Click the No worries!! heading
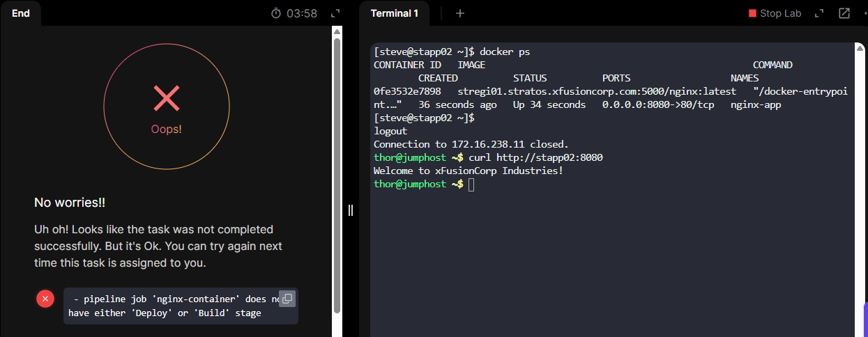 (70, 203)
